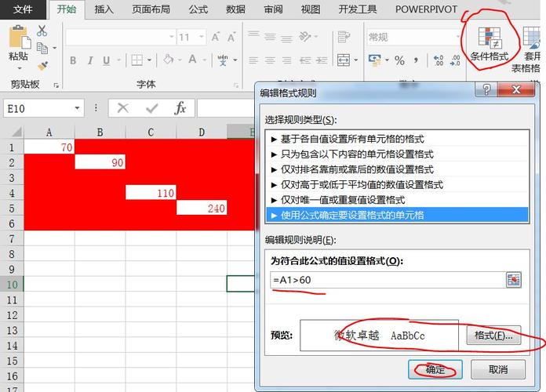Click the Decrease Font Size icon
The width and height of the screenshot is (546, 392).
pos(231,37)
